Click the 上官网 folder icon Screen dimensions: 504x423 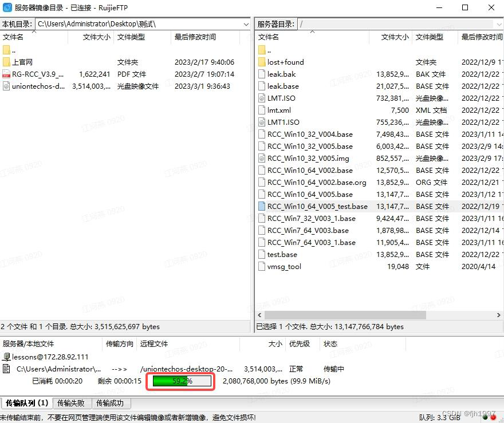tap(6, 62)
